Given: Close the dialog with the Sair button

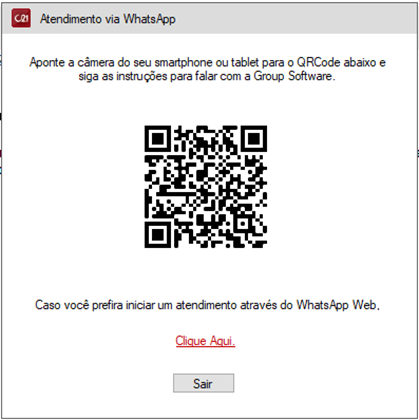Looking at the screenshot, I should (203, 383).
